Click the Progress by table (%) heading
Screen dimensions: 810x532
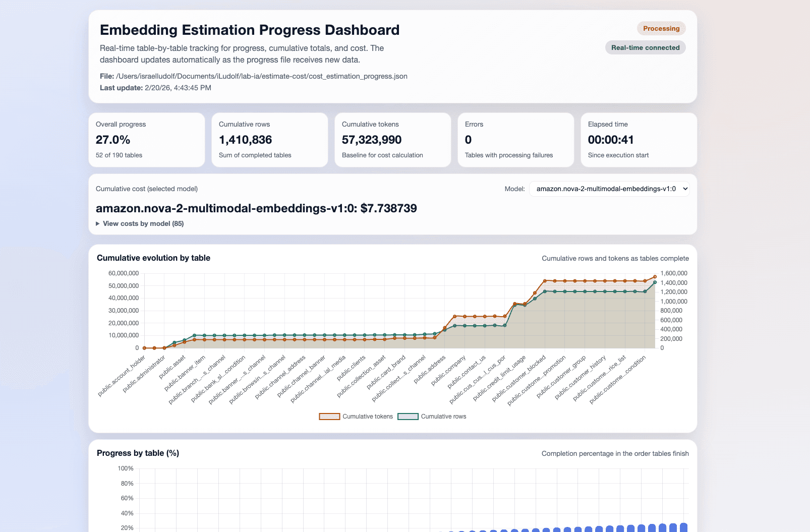[x=137, y=453]
